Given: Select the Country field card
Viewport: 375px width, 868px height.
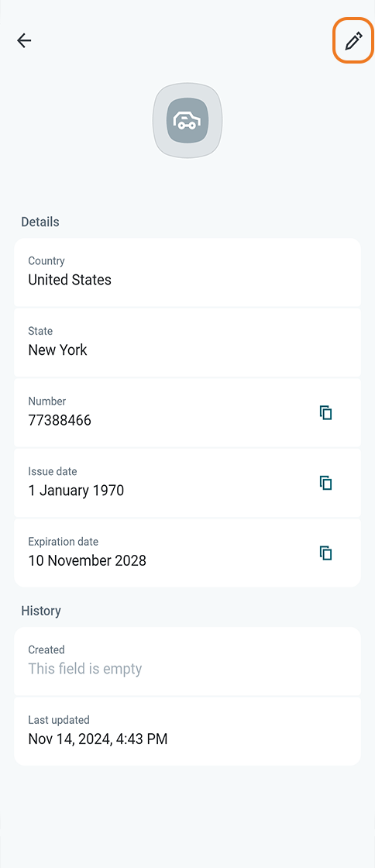Looking at the screenshot, I should pyautogui.click(x=187, y=272).
